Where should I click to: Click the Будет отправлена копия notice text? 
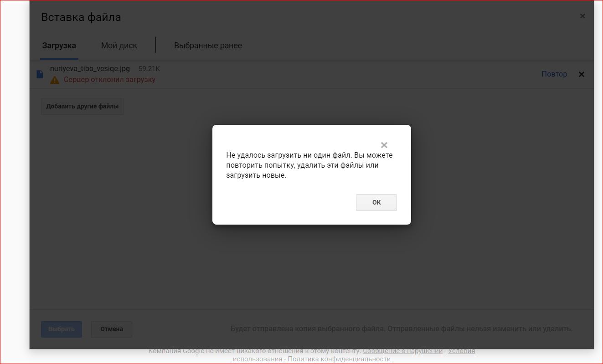pos(402,328)
